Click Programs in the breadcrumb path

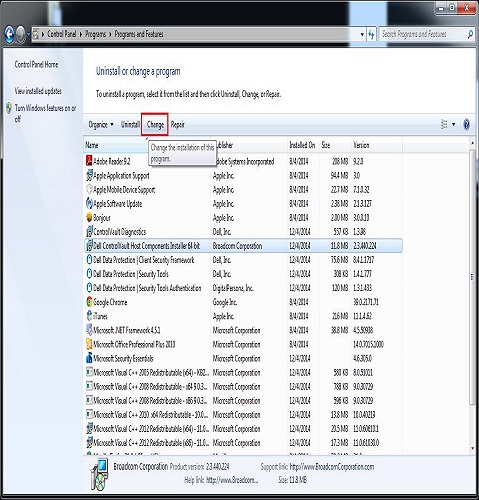95,34
